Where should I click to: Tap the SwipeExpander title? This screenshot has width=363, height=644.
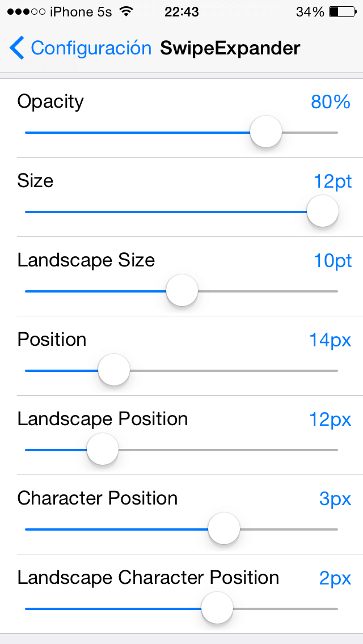pos(230,48)
